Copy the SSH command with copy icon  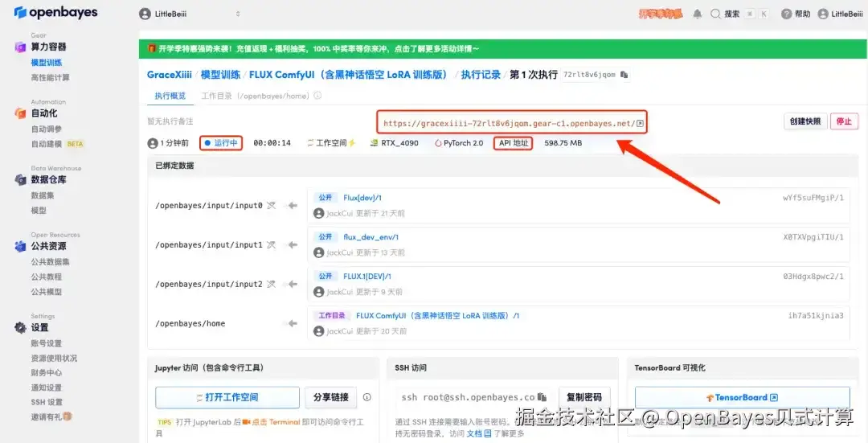point(542,397)
